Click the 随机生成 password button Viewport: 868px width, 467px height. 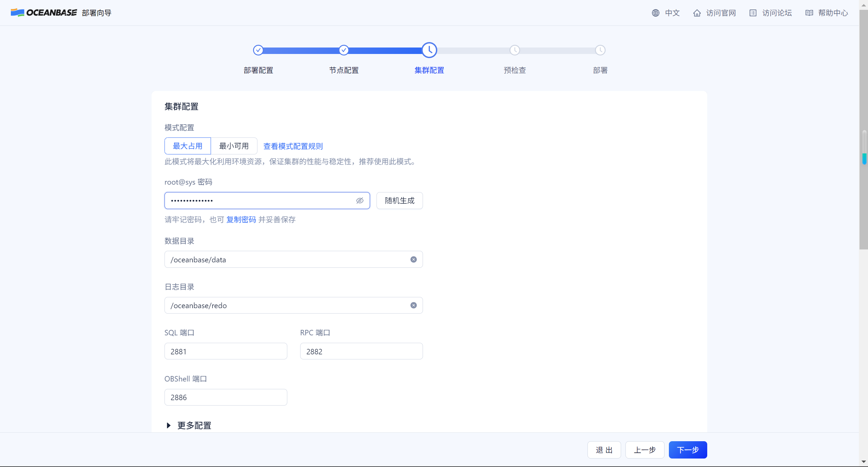click(399, 201)
